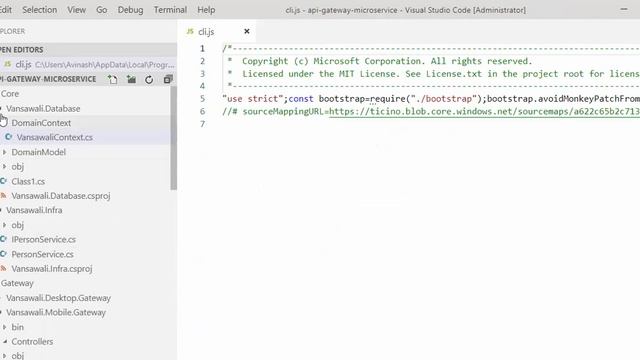Select the DomainModel folder
Screen dimensions: 640x360
pos(38,152)
